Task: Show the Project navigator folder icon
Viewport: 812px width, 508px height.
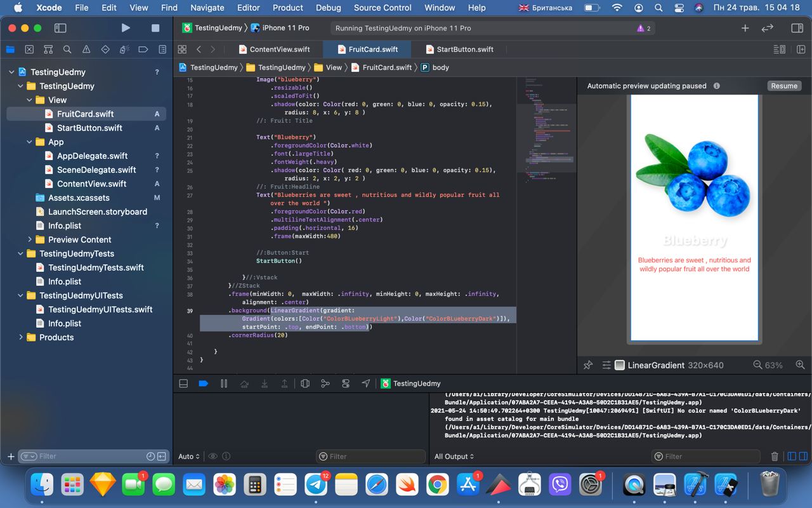Action: pyautogui.click(x=10, y=50)
